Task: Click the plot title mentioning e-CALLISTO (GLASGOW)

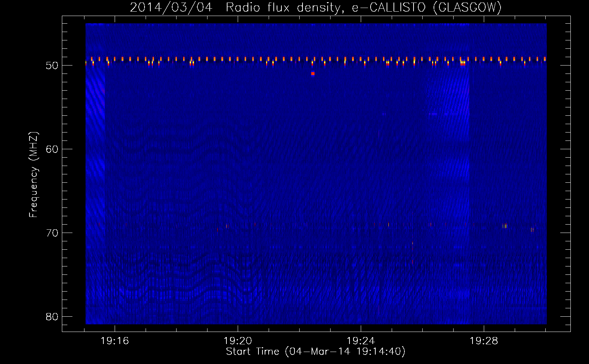Action: [x=316, y=7]
